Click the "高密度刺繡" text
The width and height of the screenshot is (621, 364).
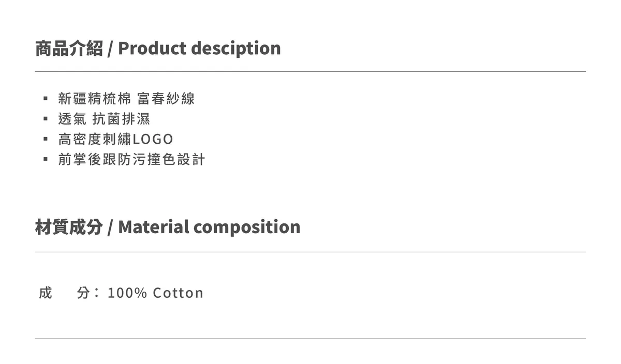[95, 139]
